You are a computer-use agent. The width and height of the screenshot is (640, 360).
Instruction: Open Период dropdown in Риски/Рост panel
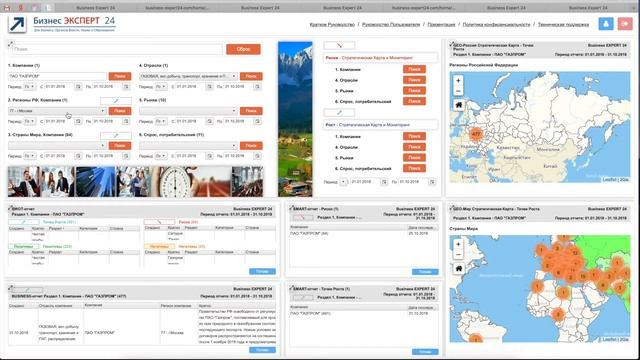pos(343,182)
